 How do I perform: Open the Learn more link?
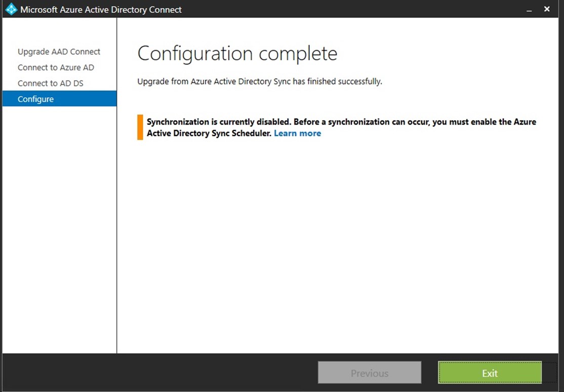(298, 133)
